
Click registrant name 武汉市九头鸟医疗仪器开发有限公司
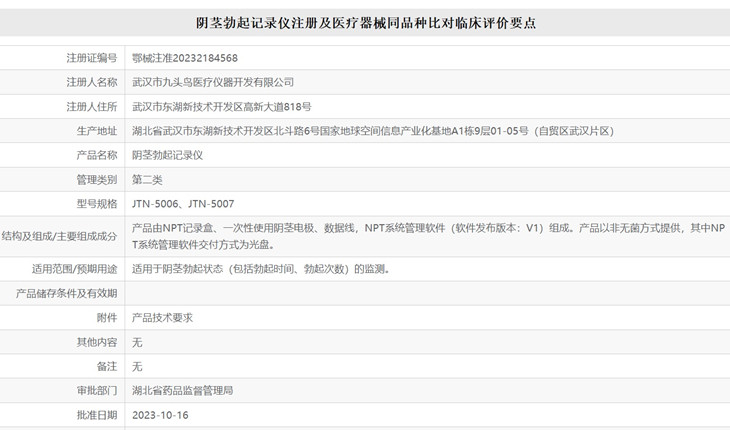click(213, 82)
